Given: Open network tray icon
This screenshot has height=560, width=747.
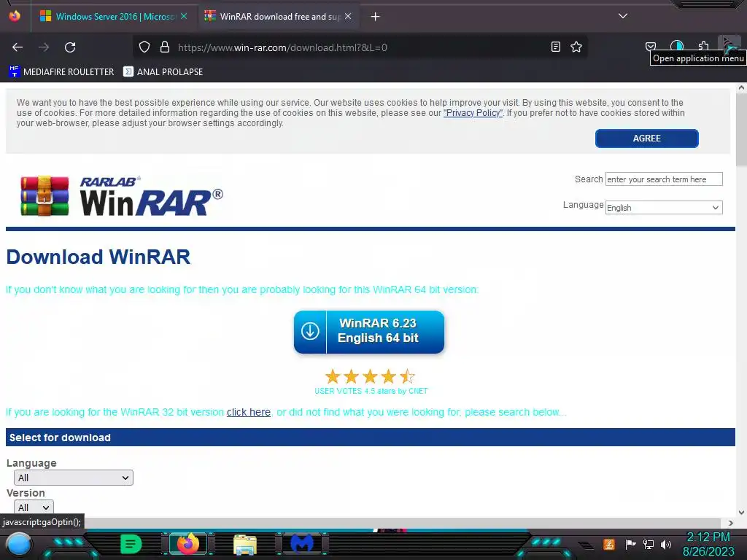Looking at the screenshot, I should pos(649,544).
